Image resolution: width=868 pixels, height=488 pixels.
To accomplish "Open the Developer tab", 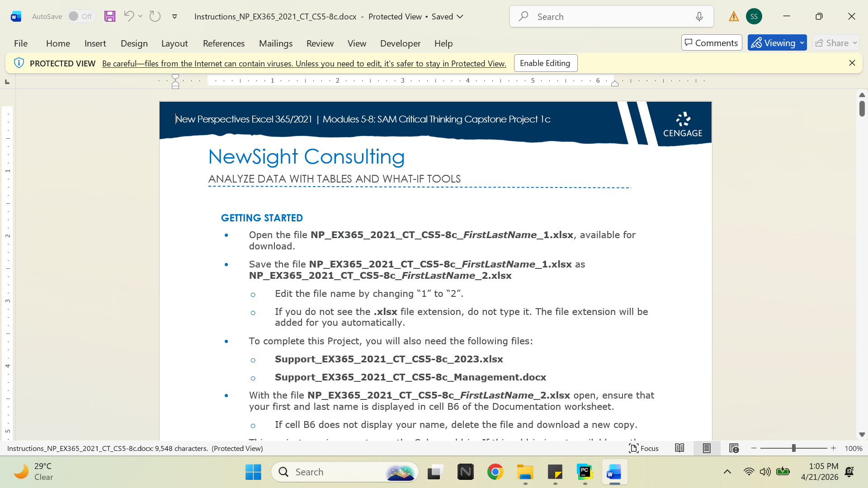I will pos(401,43).
